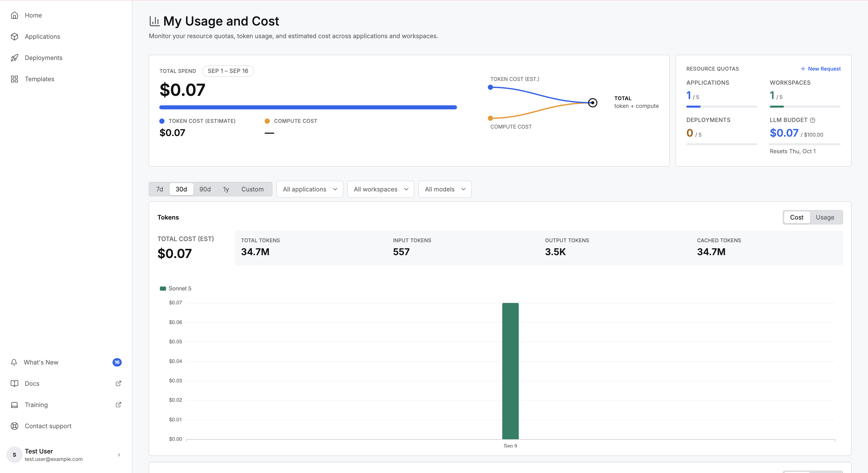Click the Sonnet 5 green legend swatch

(x=163, y=288)
